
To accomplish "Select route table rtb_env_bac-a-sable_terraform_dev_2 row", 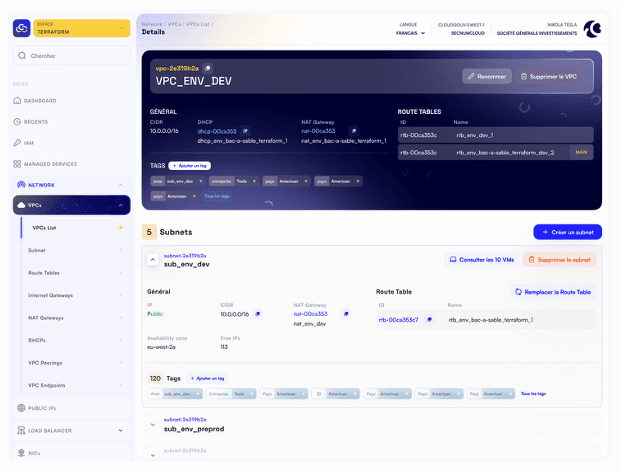I will 495,152.
